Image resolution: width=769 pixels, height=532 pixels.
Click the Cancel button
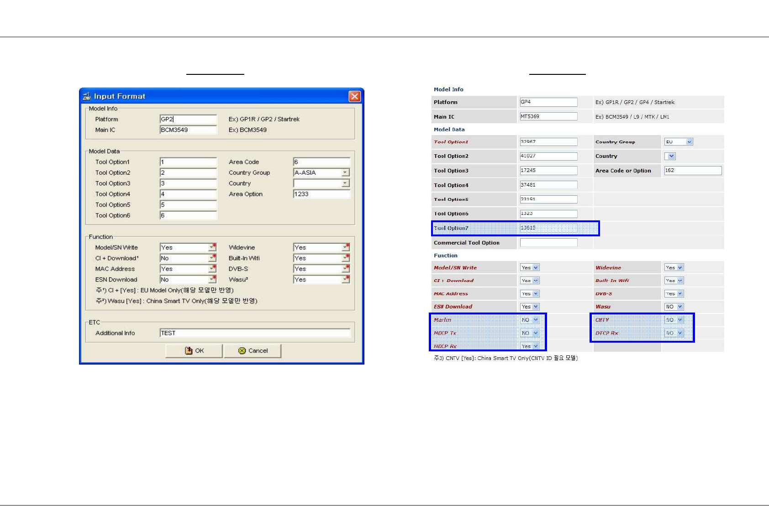tap(253, 351)
